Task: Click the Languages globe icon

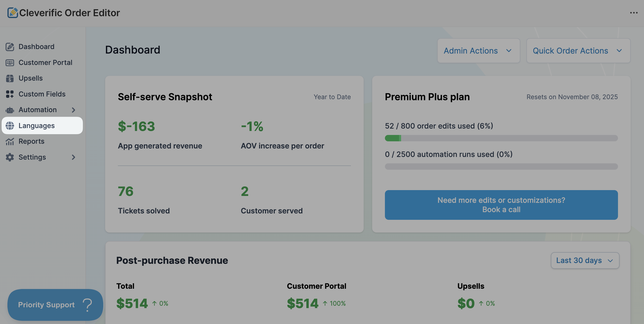Action: pyautogui.click(x=10, y=126)
